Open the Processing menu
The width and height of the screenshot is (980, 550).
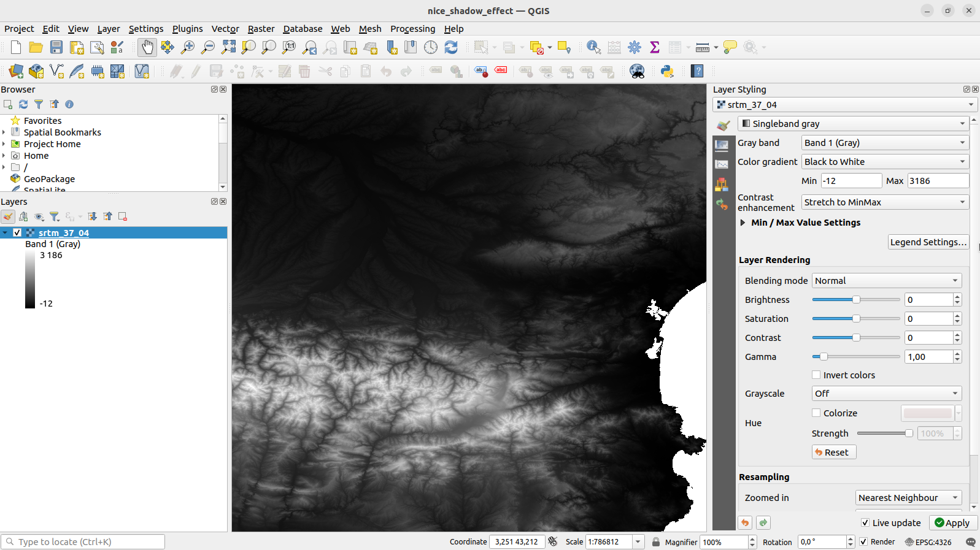[x=412, y=29]
